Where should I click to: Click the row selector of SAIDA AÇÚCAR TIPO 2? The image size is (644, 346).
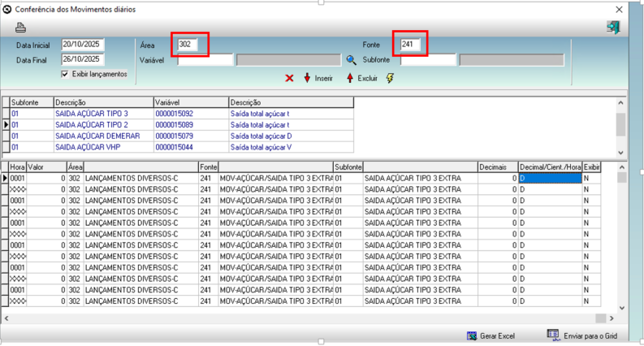pos(6,124)
